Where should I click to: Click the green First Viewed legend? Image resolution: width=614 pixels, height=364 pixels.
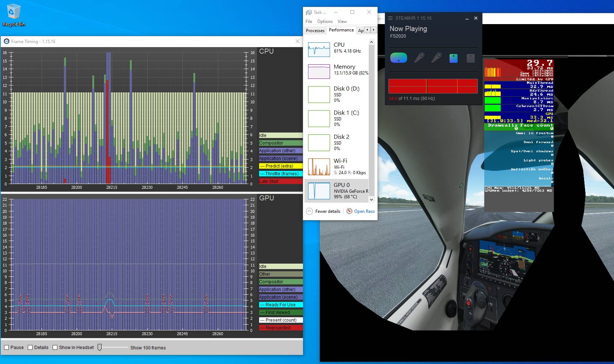tap(281, 313)
